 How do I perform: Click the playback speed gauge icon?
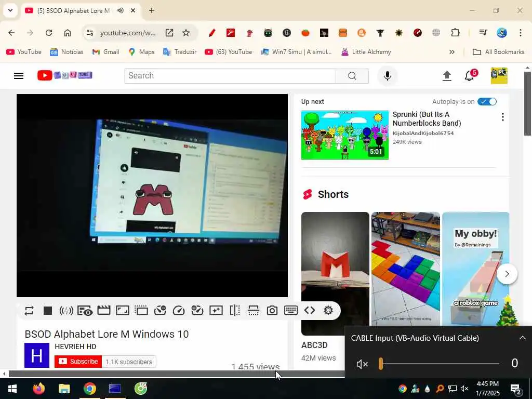pyautogui.click(x=179, y=311)
